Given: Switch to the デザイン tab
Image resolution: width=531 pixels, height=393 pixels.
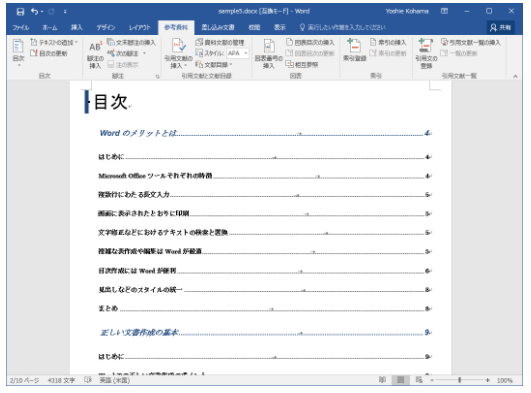Looking at the screenshot, I should 106,27.
